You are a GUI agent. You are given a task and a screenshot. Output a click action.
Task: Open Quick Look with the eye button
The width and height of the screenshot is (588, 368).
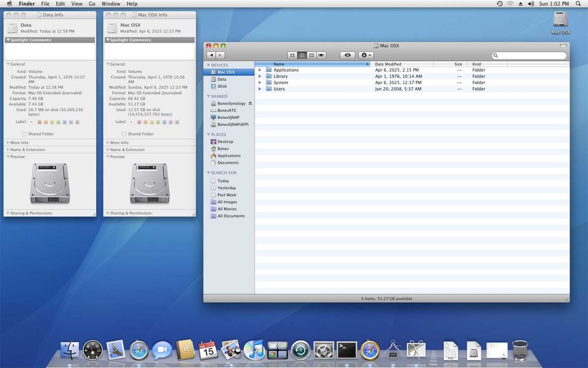click(348, 55)
